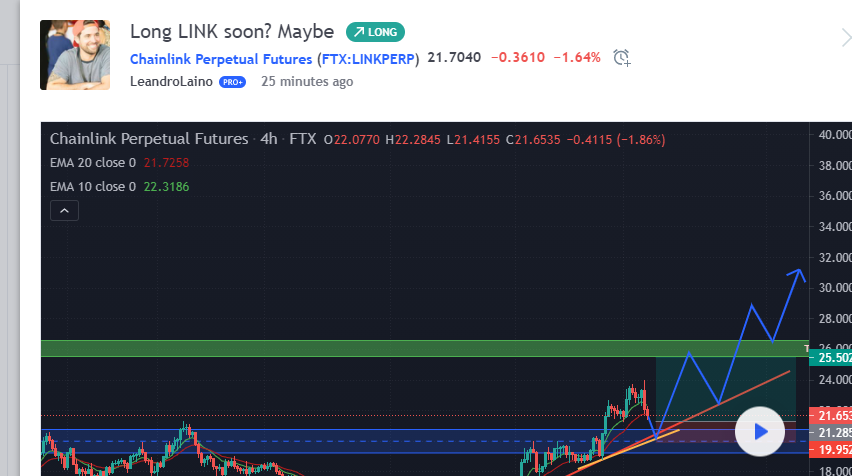The height and width of the screenshot is (476, 852).
Task: Select the EMA 20 close indicator legend
Action: (x=120, y=162)
